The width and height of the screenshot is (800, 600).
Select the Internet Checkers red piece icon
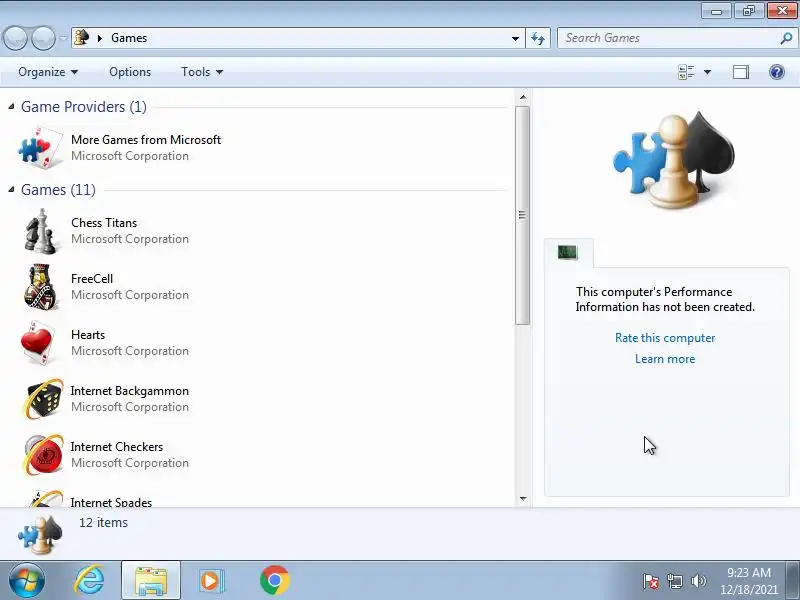click(x=42, y=455)
